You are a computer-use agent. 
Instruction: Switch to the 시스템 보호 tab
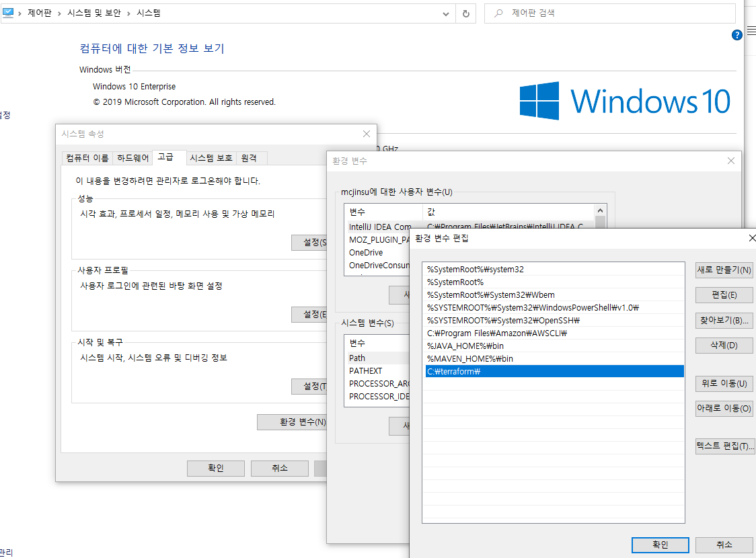pos(211,158)
